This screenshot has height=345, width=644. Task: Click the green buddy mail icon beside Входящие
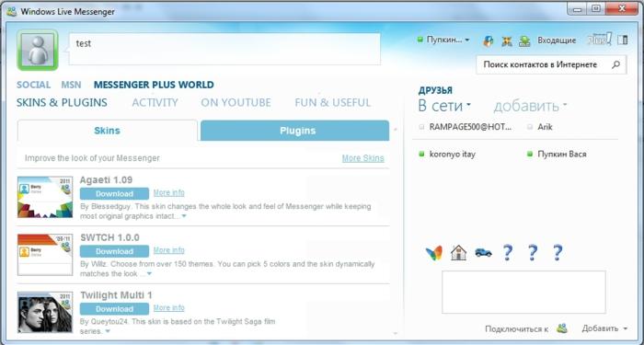(524, 40)
